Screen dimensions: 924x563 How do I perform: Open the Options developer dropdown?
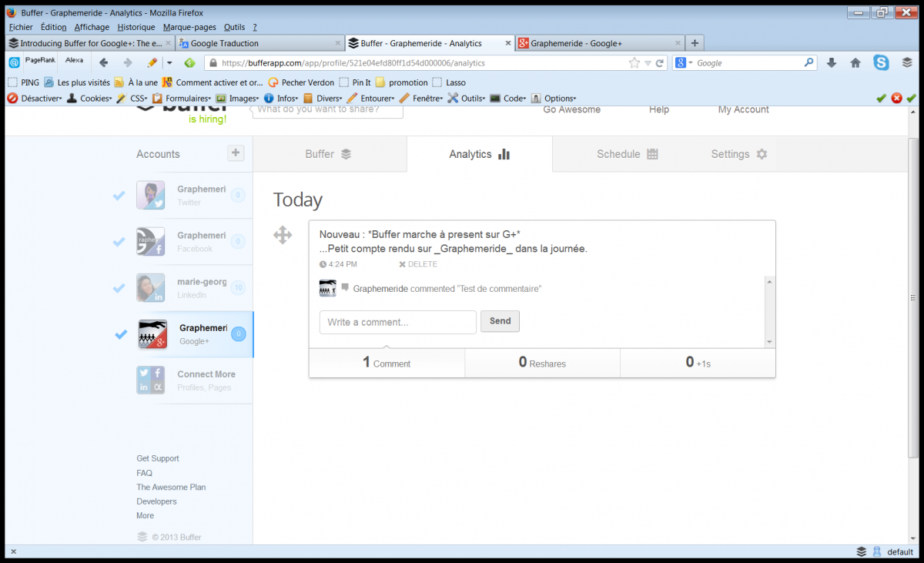[554, 99]
